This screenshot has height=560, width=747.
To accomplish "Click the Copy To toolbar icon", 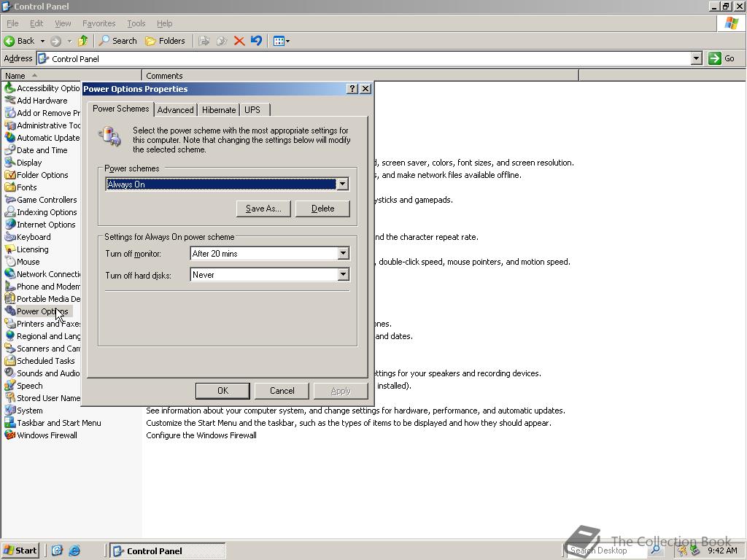I will (x=222, y=41).
